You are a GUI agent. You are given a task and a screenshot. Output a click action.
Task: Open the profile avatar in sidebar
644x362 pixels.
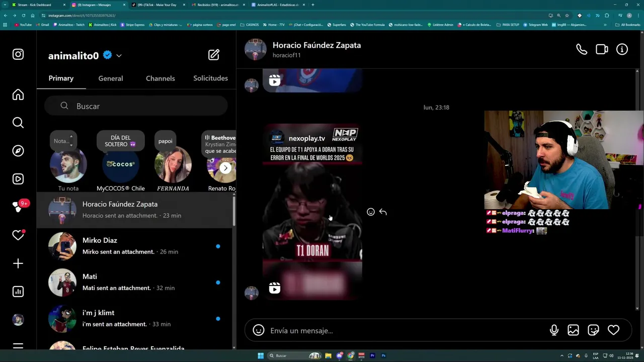[18, 320]
